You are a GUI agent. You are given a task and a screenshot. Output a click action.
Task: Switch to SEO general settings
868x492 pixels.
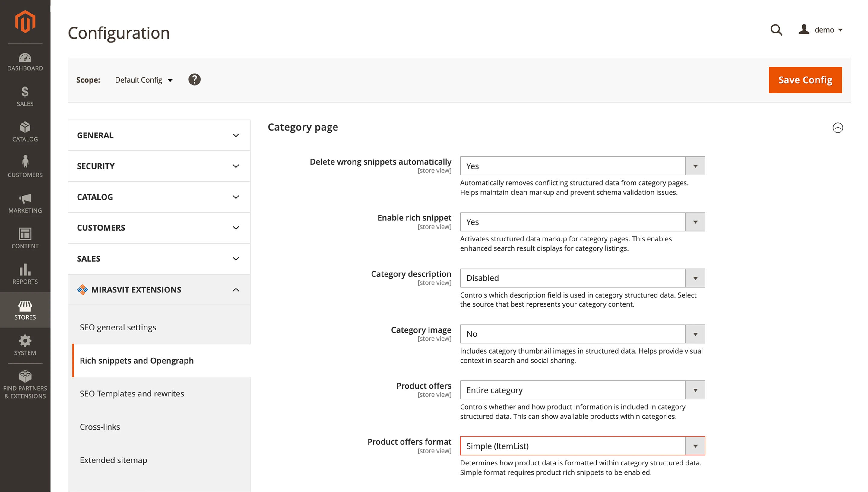118,327
